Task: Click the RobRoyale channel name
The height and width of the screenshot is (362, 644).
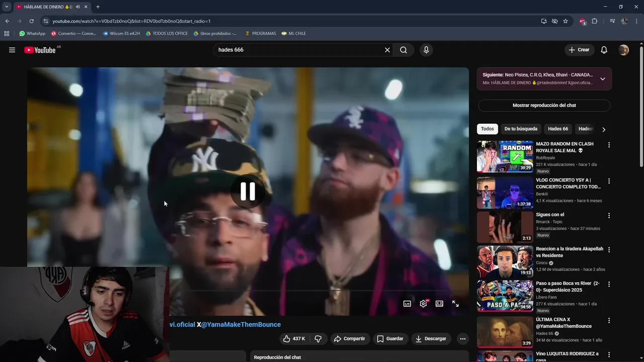Action: (545, 158)
